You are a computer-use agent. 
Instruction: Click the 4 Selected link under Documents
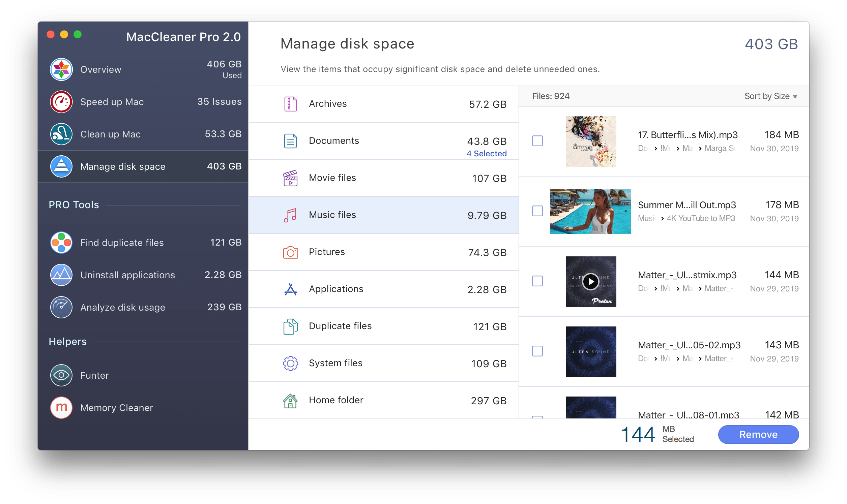(486, 154)
